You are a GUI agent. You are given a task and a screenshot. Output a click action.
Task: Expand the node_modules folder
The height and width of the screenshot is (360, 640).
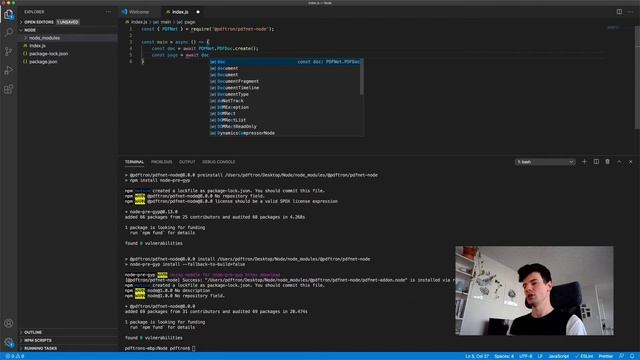tap(68, 38)
